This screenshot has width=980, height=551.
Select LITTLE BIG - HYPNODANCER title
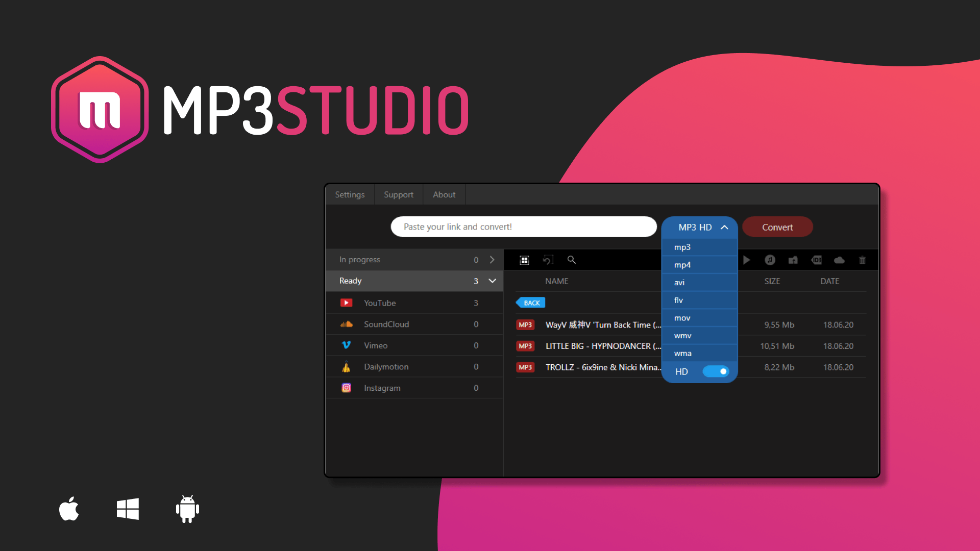pyautogui.click(x=603, y=346)
